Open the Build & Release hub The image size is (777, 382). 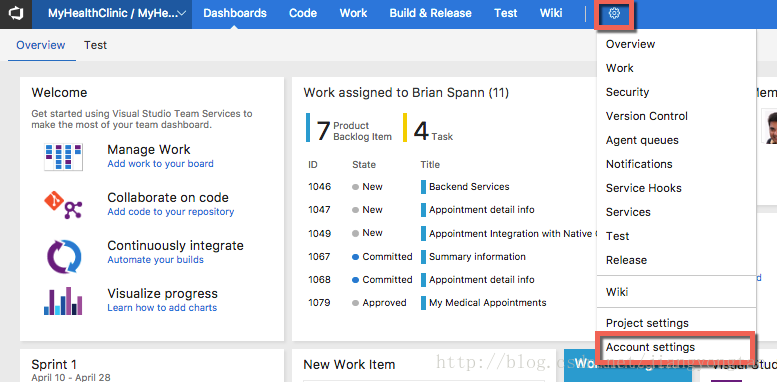pos(431,13)
